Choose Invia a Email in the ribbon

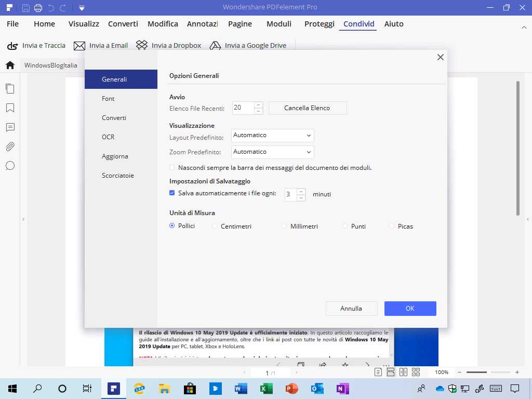(101, 46)
